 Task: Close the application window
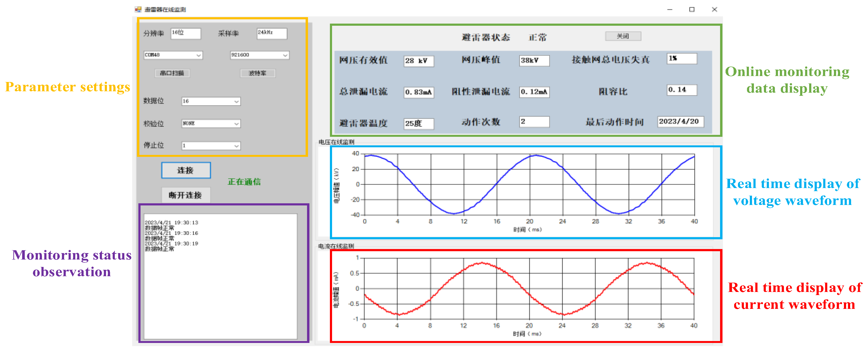click(x=714, y=10)
